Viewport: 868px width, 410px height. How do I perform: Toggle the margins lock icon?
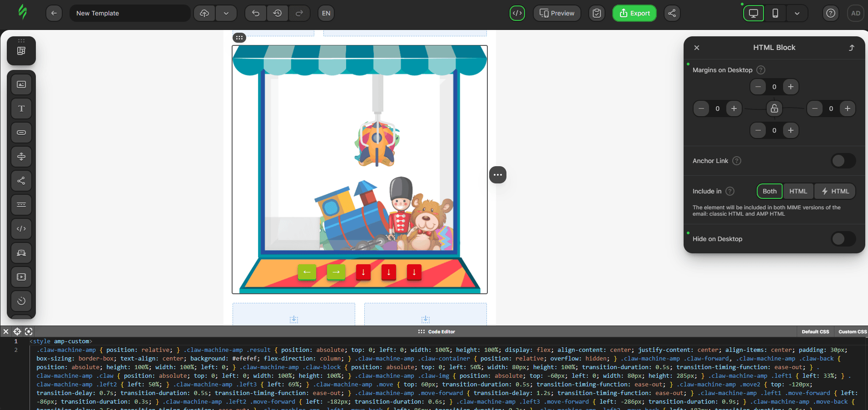[774, 109]
